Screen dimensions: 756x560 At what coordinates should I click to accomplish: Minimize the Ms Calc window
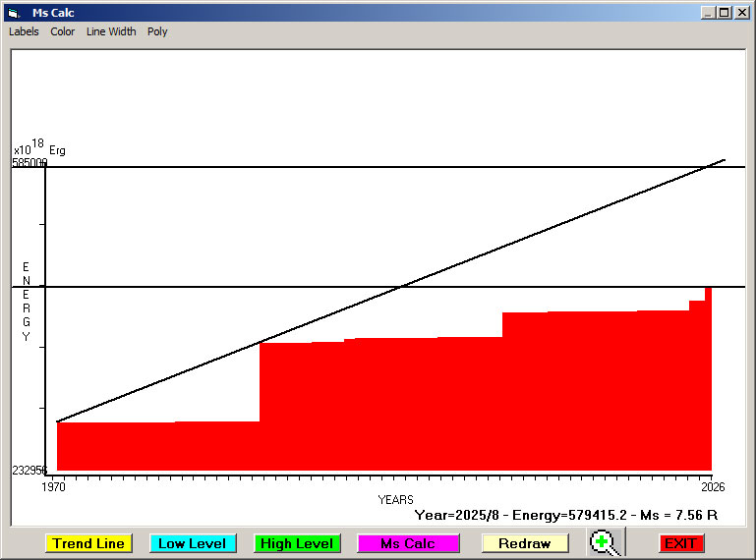(708, 13)
